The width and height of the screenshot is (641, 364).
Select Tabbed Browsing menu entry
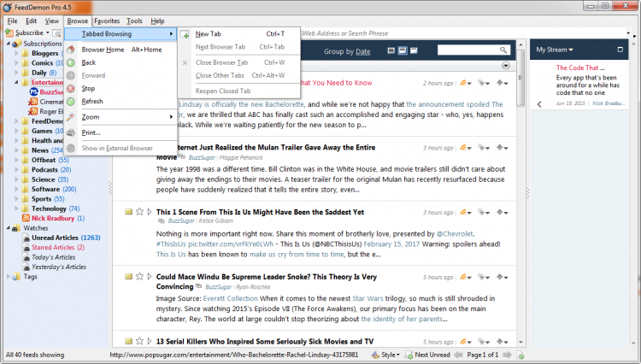click(x=121, y=34)
